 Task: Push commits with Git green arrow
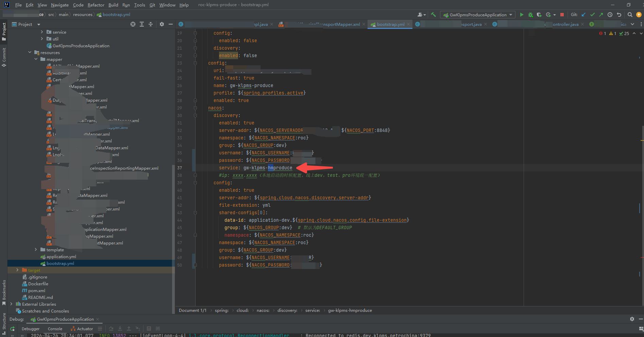click(x=601, y=15)
